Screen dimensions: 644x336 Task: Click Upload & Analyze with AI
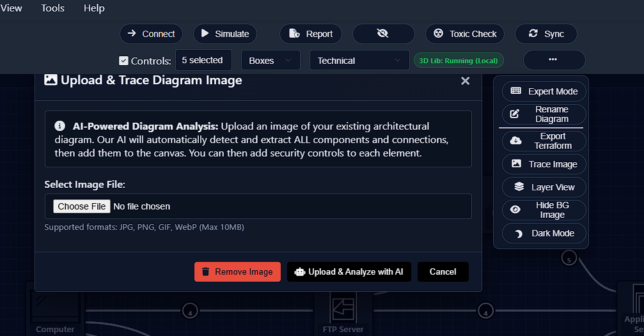click(x=349, y=271)
